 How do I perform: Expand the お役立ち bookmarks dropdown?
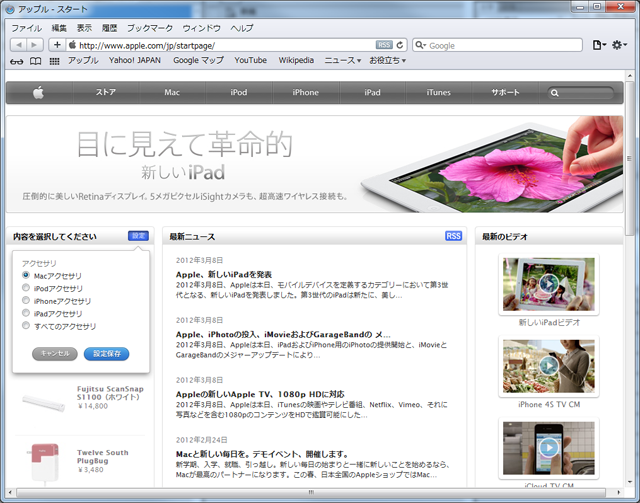pyautogui.click(x=387, y=61)
